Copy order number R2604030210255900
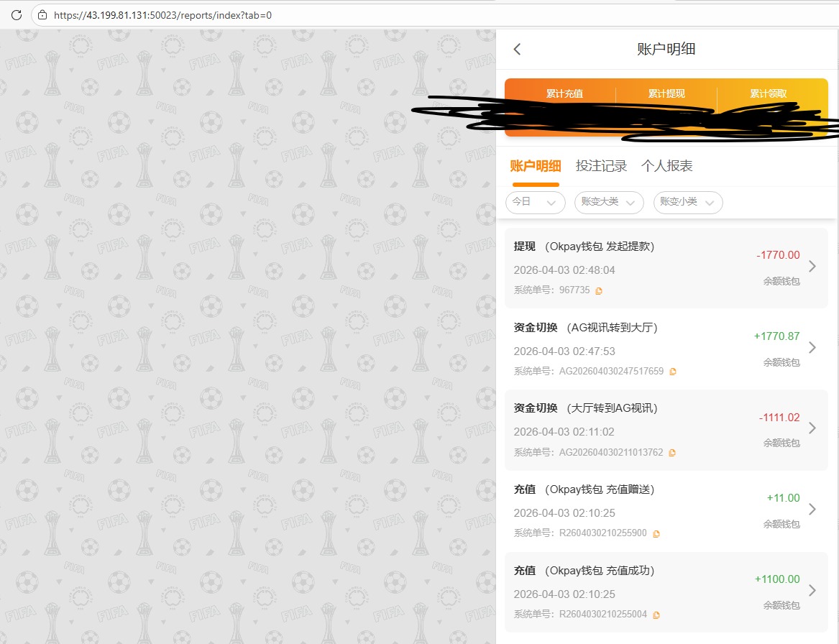 point(656,534)
